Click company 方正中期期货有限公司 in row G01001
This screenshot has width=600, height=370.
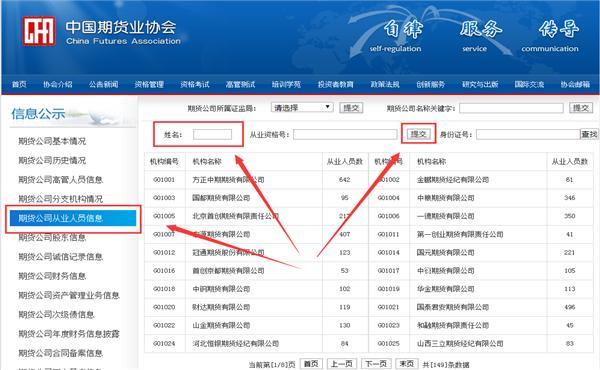[x=228, y=179]
